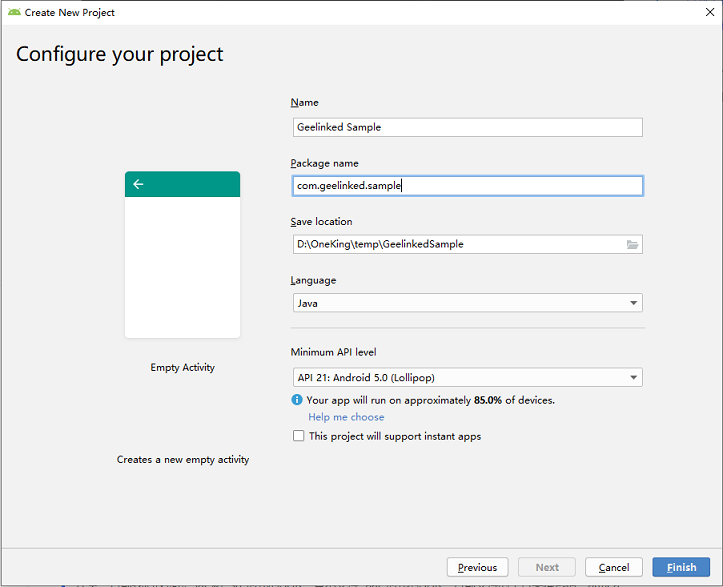Click the Name field containing Geelinked Sample
This screenshot has height=587, width=723.
466,127
